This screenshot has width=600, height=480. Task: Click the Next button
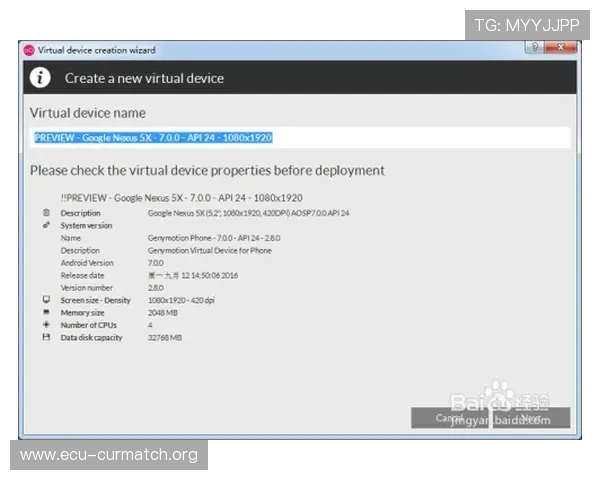tap(531, 418)
